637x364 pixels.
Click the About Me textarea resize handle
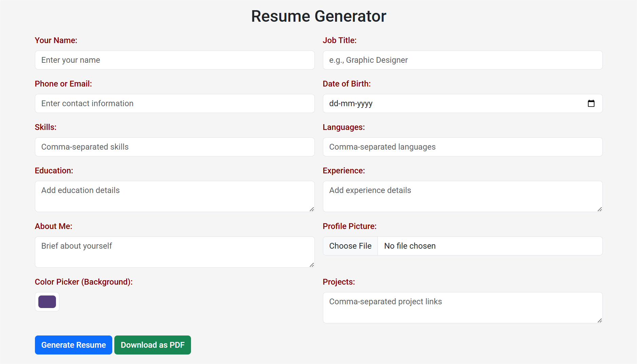pyautogui.click(x=311, y=265)
